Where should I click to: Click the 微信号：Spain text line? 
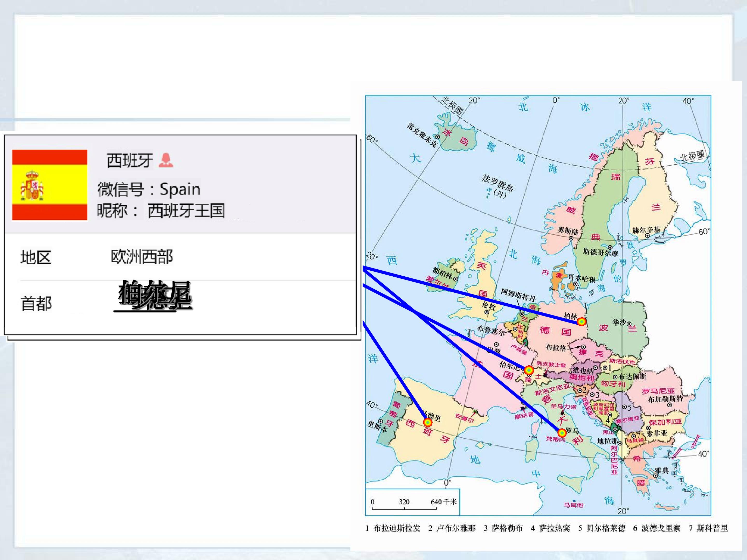(149, 189)
